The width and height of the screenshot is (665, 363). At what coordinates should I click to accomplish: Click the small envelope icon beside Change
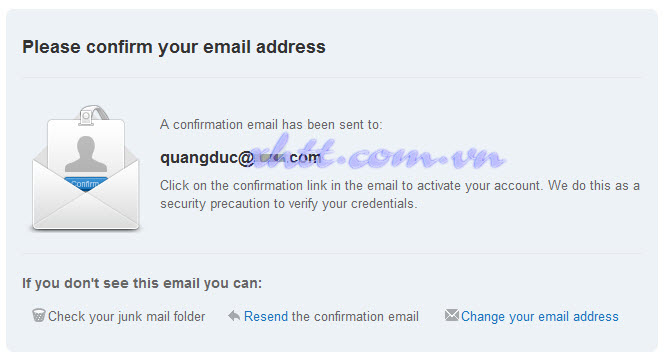[x=452, y=315]
